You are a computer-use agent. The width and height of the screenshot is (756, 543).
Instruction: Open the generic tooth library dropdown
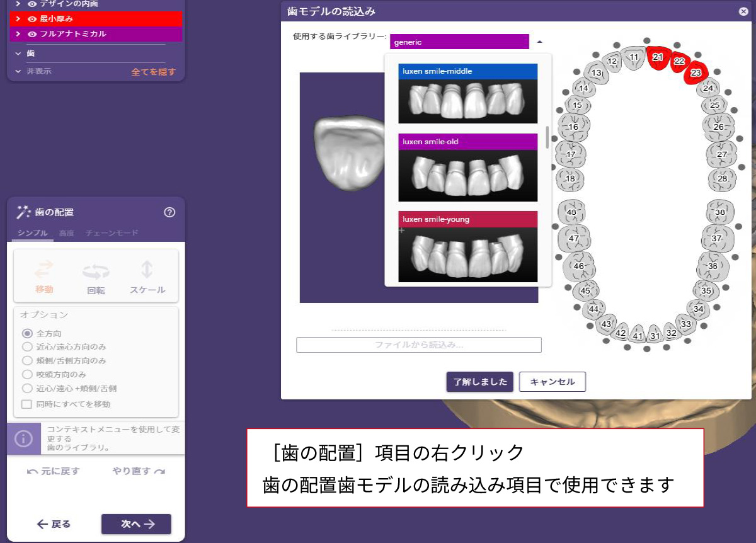coord(459,42)
